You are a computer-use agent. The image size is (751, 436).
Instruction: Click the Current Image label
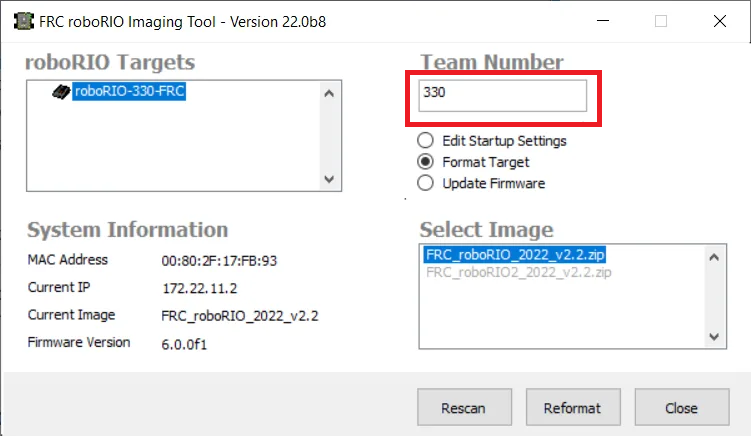71,315
